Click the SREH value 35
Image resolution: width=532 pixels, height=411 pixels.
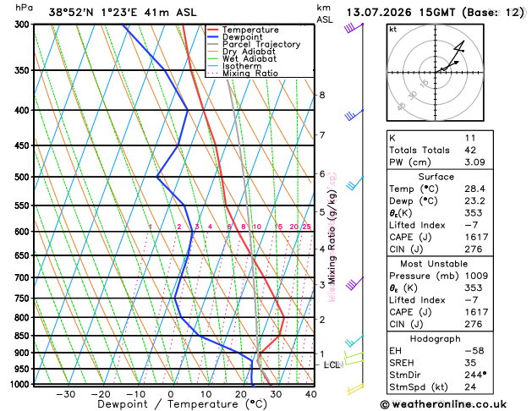(x=470, y=363)
